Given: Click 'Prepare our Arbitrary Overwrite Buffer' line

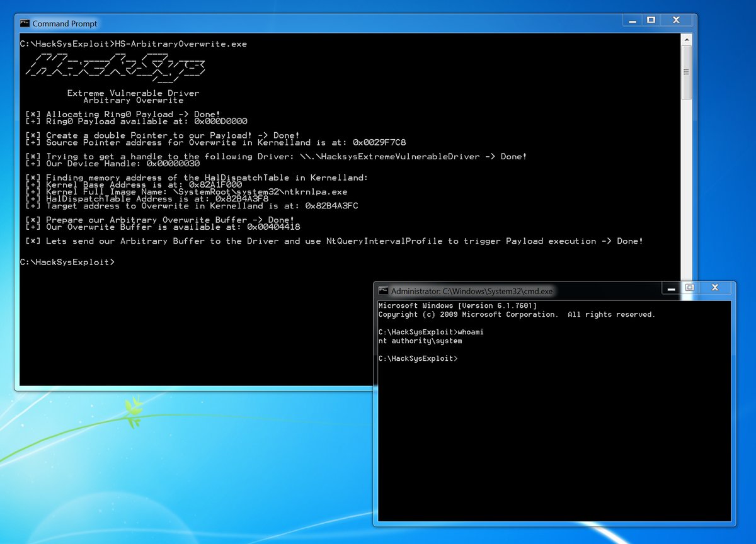Looking at the screenshot, I should [x=160, y=220].
